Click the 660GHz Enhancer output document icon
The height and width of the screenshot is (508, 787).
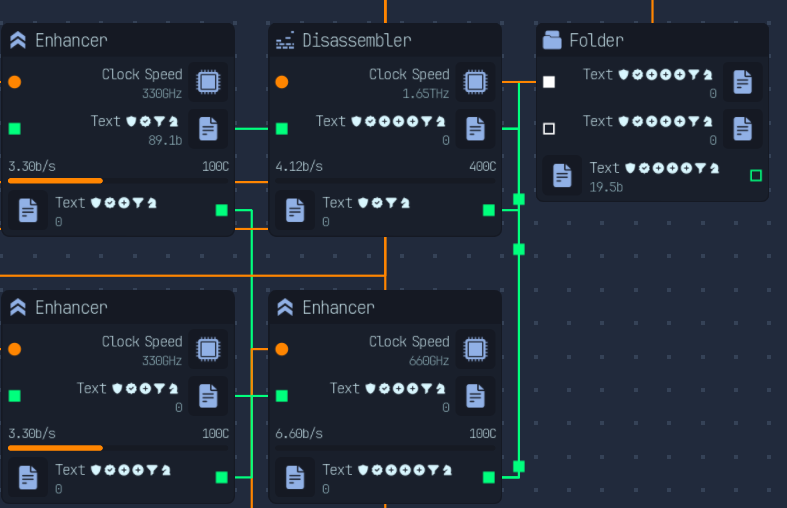point(295,477)
